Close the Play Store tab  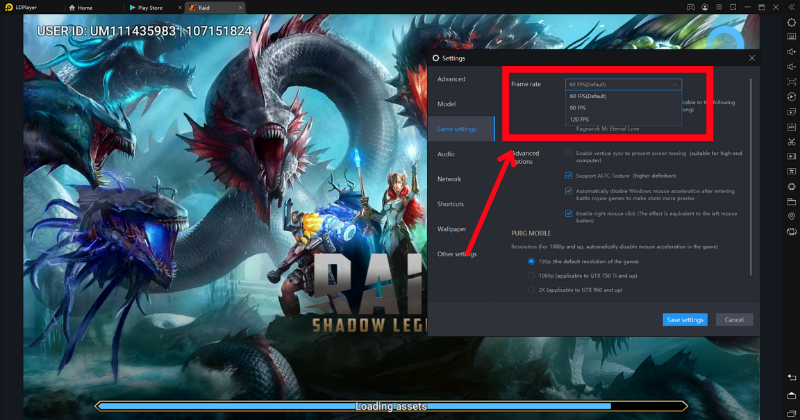[180, 8]
